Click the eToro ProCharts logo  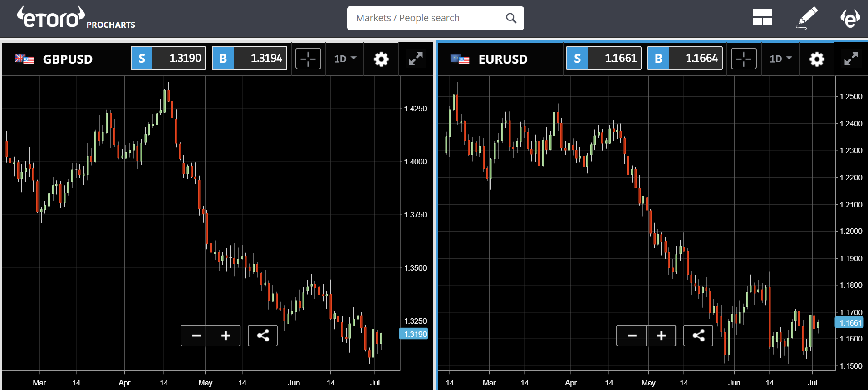click(x=76, y=18)
